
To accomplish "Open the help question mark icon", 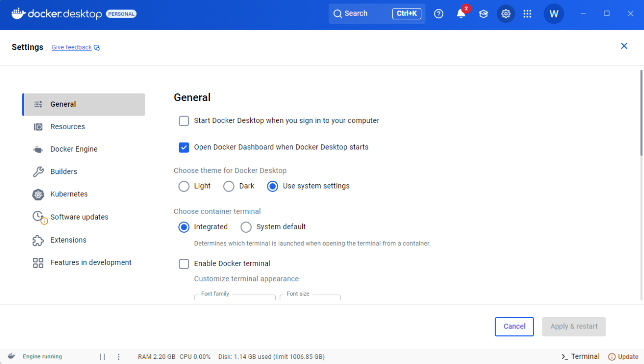I will [439, 14].
